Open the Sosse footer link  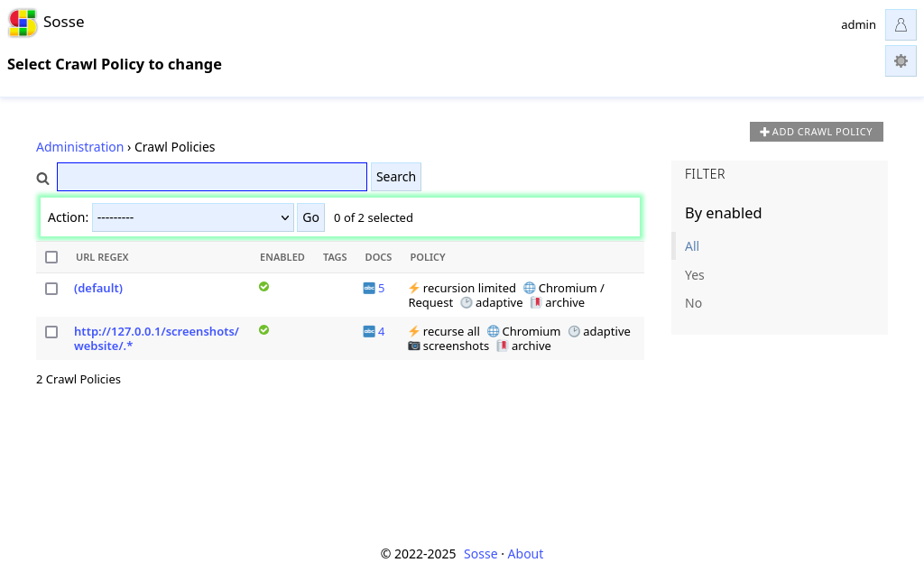tap(480, 554)
